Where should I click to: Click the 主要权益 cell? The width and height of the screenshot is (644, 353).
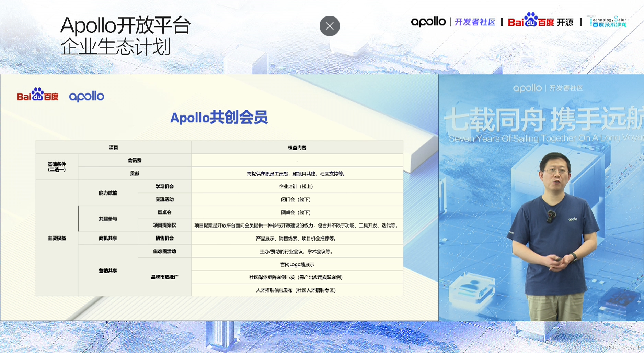[57, 238]
